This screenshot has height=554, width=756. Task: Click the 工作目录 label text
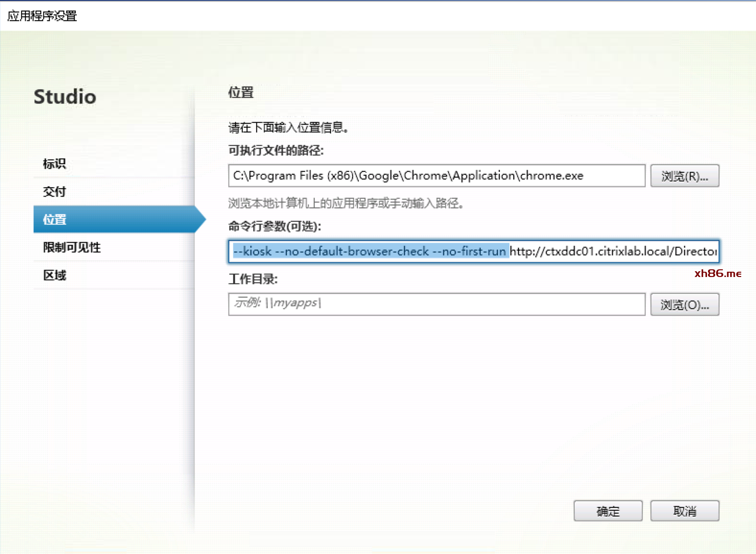pos(253,279)
